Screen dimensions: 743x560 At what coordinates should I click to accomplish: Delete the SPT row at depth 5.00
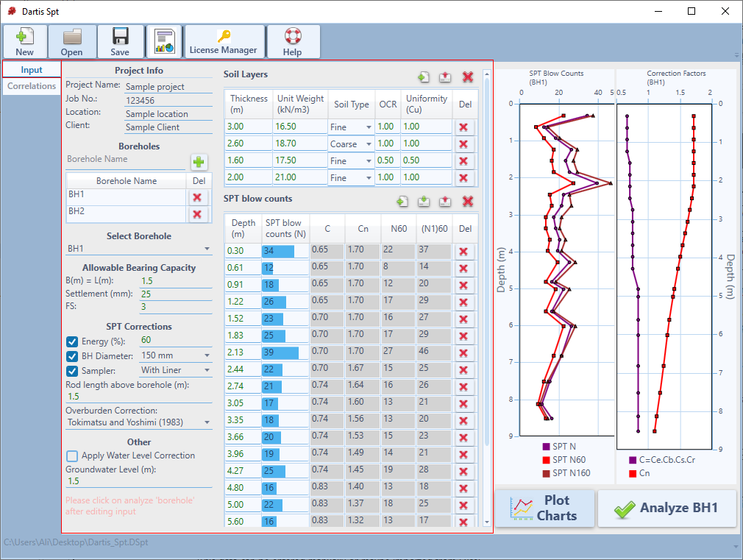coord(463,506)
